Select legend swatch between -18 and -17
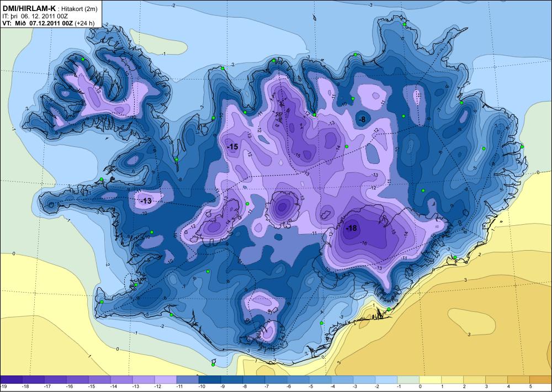The image size is (552, 392). point(34,380)
